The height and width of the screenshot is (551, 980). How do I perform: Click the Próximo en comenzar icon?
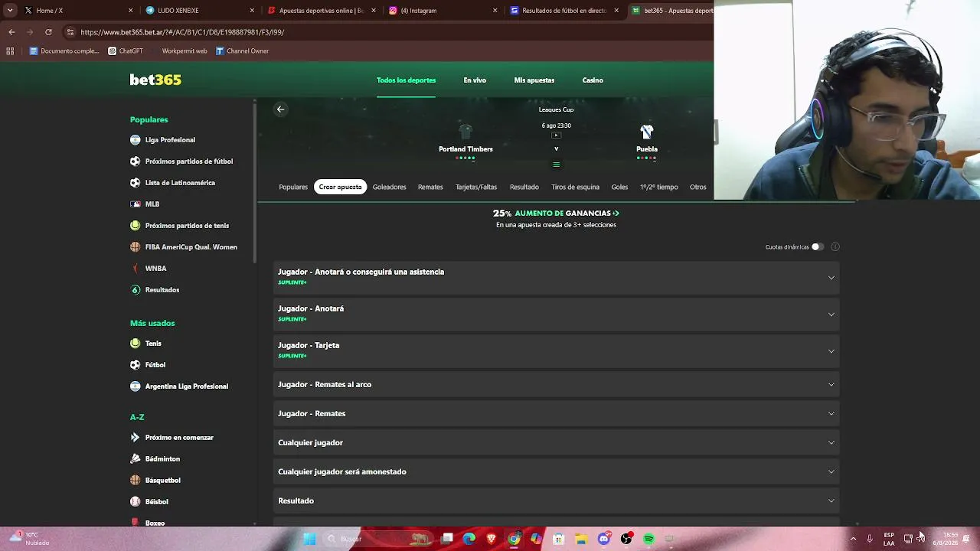click(136, 438)
